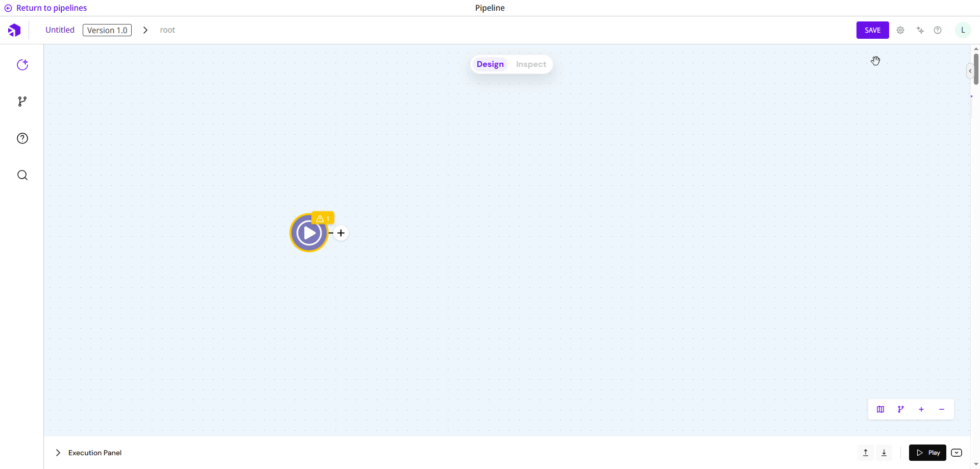Add a node with the plus connector
The image size is (980, 469).
pyautogui.click(x=341, y=233)
